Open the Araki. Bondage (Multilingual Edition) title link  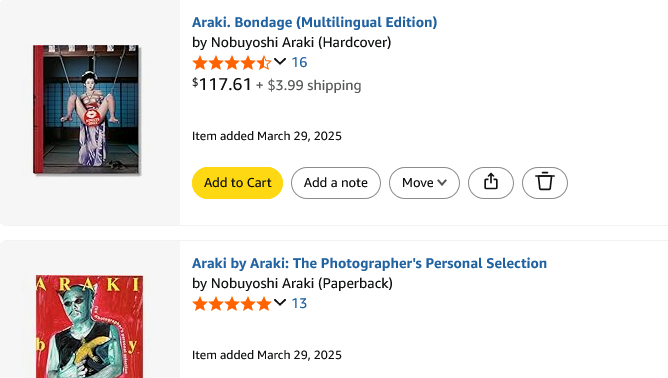[314, 22]
